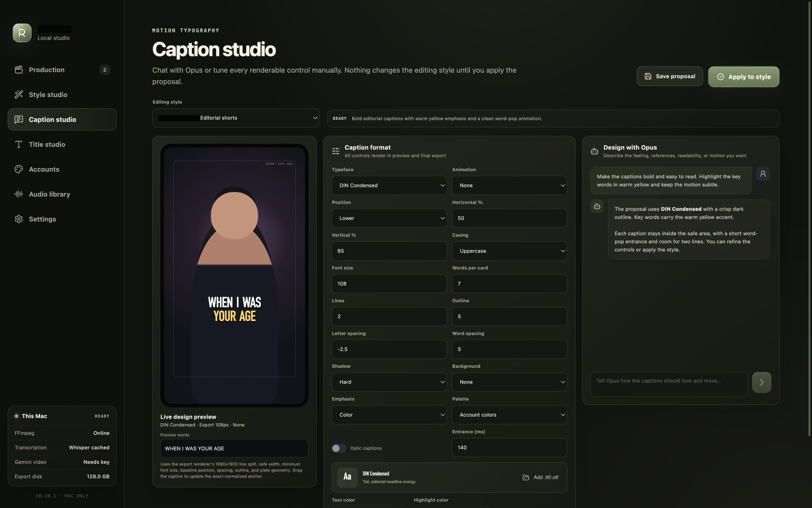Viewport: 812px width, 508px height.
Task: Expand the Casing Uppercase dropdown
Action: pyautogui.click(x=510, y=251)
